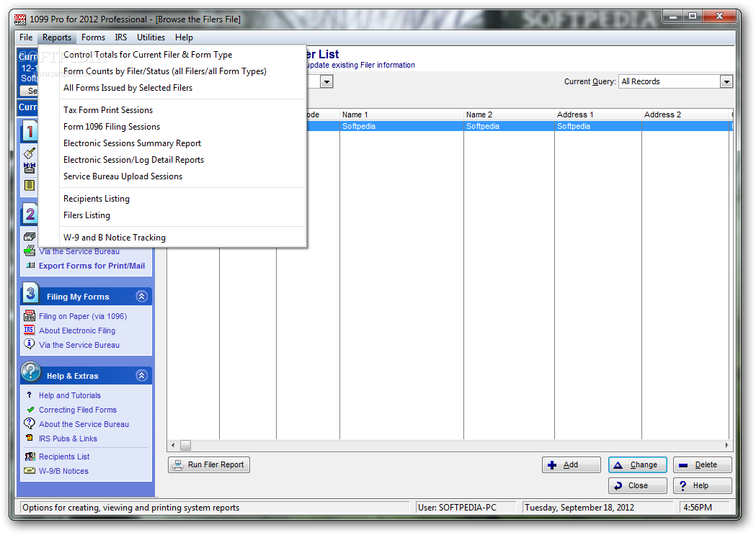Click the About Service Bureau question icon
The width and height of the screenshot is (756, 535).
pyautogui.click(x=30, y=423)
